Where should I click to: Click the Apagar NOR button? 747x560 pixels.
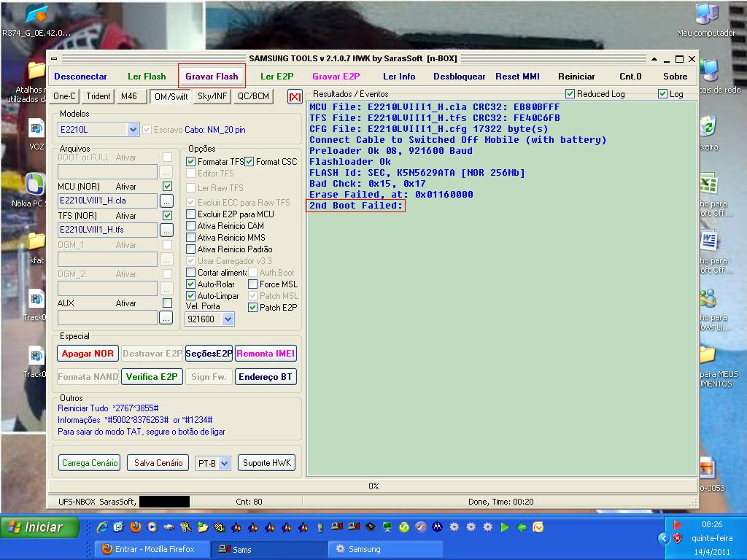pyautogui.click(x=88, y=354)
